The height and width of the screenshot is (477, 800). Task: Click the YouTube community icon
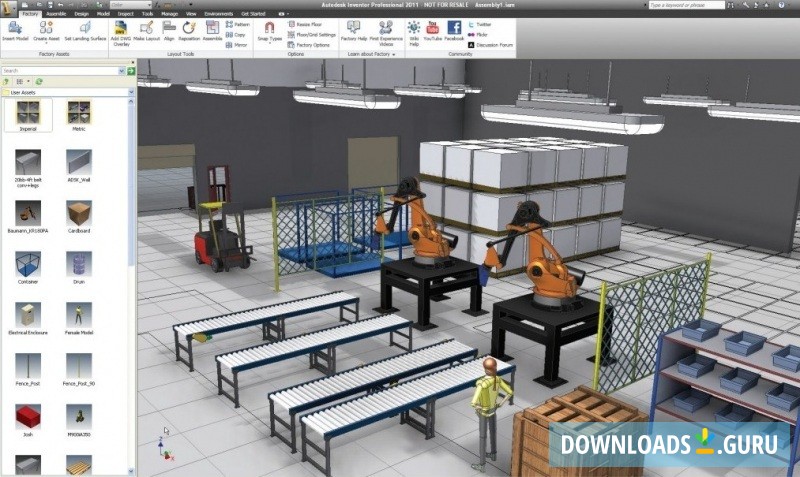[x=433, y=31]
